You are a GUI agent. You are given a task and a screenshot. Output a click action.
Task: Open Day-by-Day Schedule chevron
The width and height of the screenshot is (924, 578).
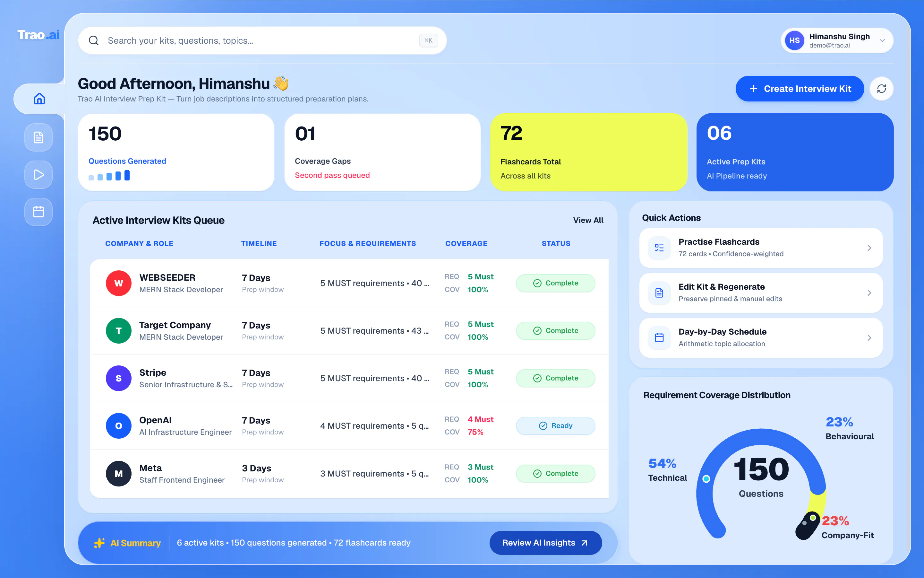[x=869, y=337]
